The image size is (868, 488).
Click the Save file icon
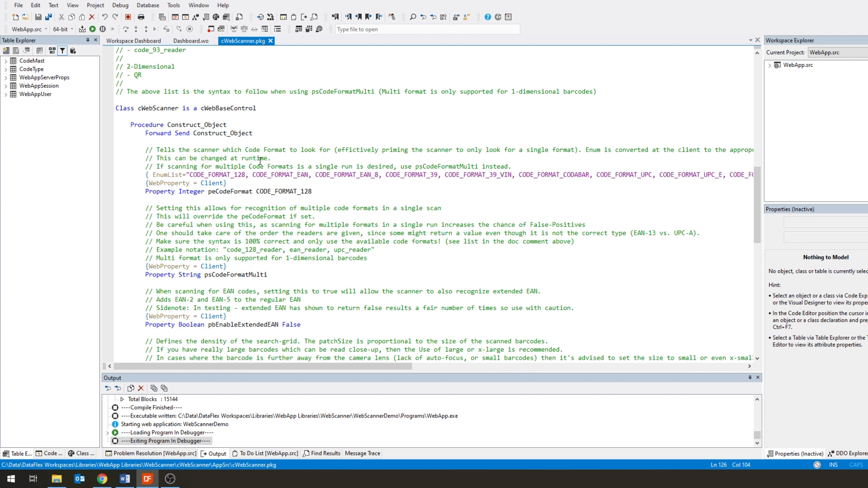(38, 17)
